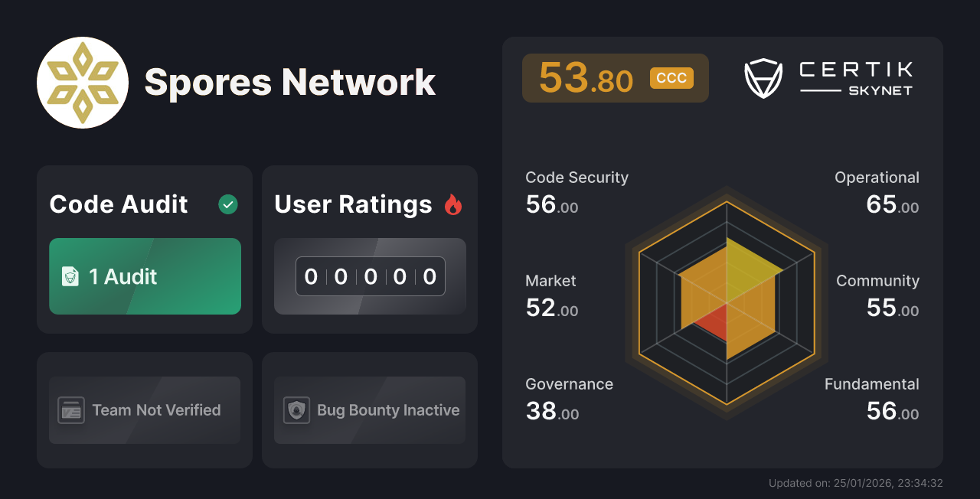980x499 pixels.
Task: Toggle the Bug Bounty Inactive panel
Action: coord(369,410)
